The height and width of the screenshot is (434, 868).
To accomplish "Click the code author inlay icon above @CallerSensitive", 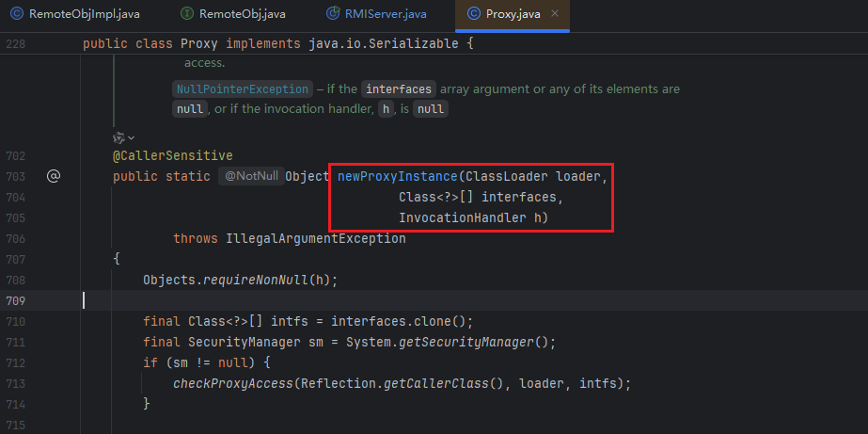I will point(118,137).
